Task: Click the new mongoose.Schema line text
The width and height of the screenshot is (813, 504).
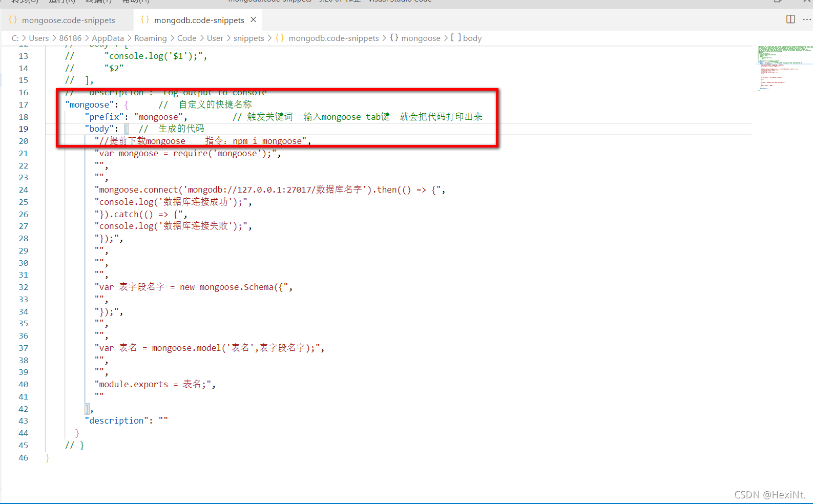Action: [194, 287]
